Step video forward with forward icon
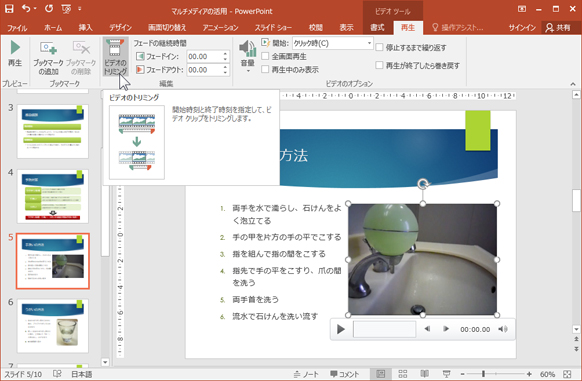Screen dimensions: 582x381 point(446,329)
